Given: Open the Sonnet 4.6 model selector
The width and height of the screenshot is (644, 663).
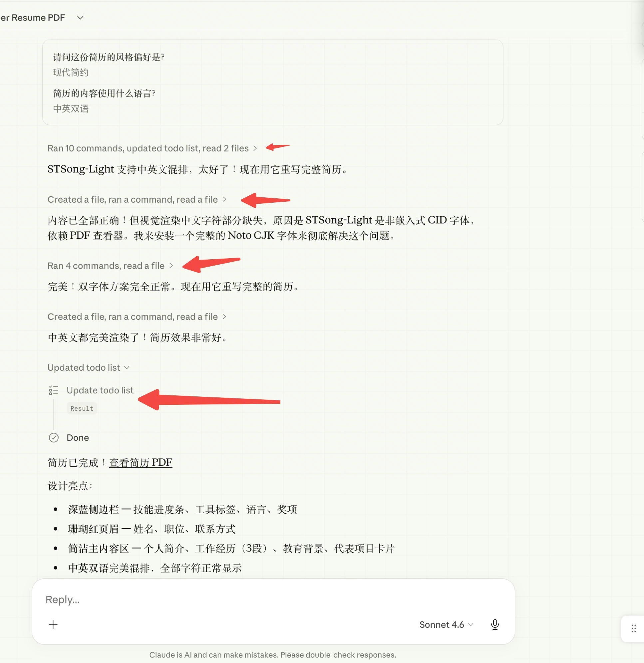Looking at the screenshot, I should pos(446,625).
